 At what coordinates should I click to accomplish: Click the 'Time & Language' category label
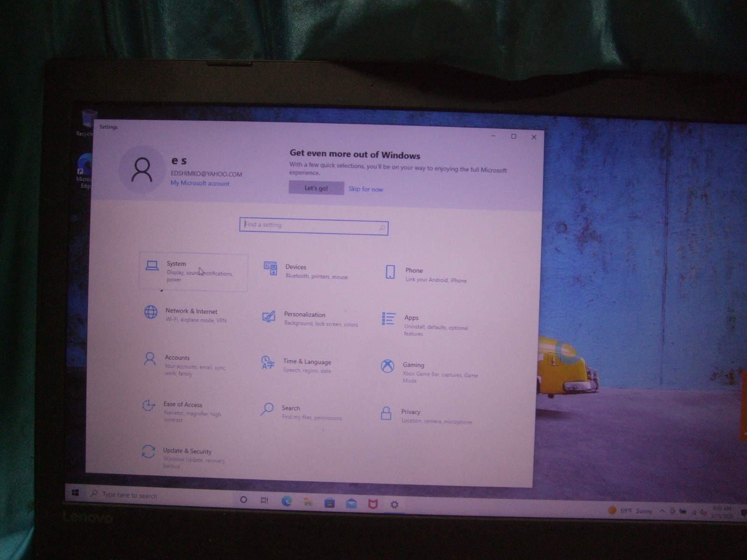307,362
